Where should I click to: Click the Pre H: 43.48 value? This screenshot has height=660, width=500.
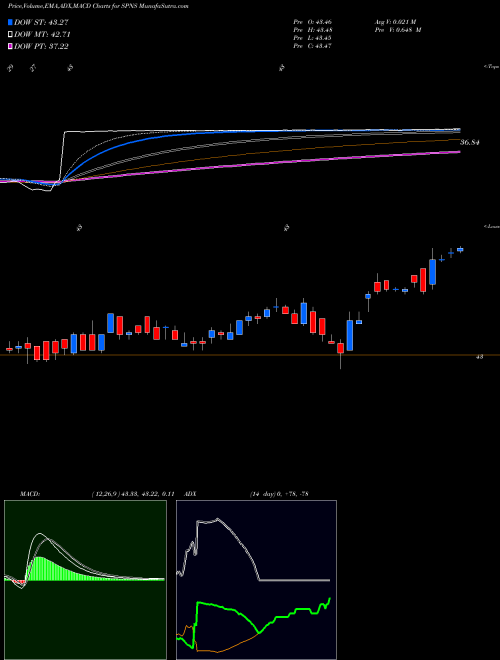click(x=313, y=30)
